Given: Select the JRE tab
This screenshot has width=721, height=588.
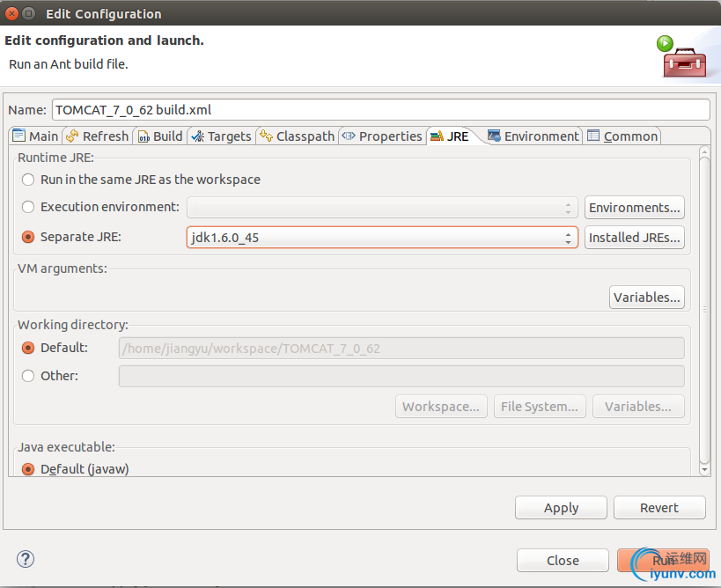Looking at the screenshot, I should coord(450,136).
